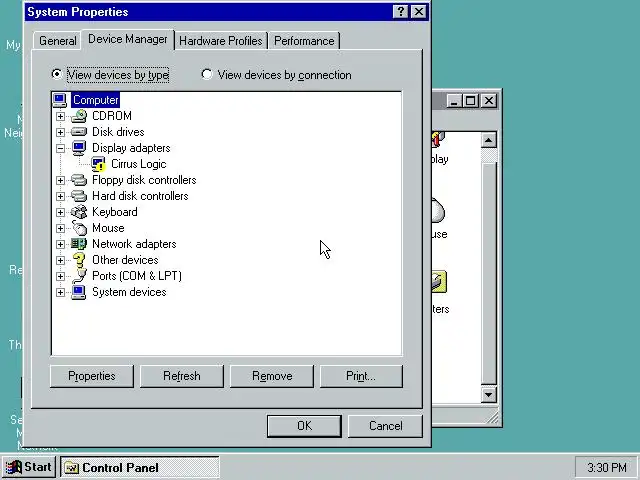Select the Computer icon at tree root
The height and width of the screenshot is (480, 640).
60,100
